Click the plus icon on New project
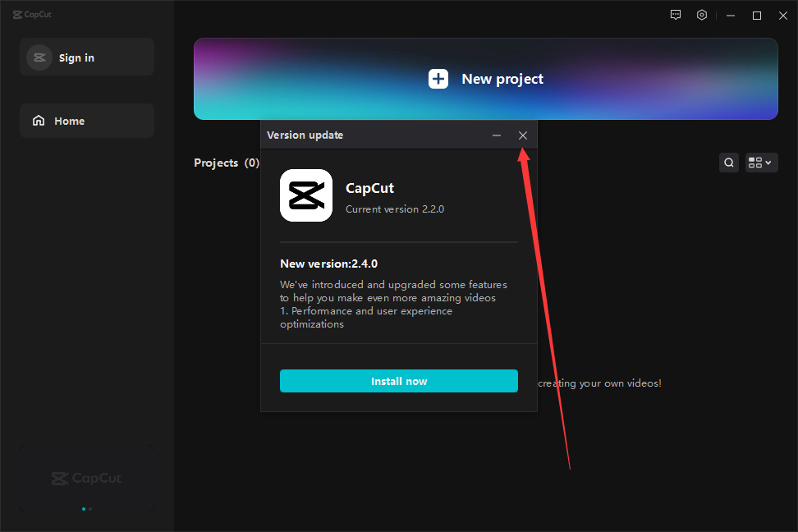 tap(438, 79)
